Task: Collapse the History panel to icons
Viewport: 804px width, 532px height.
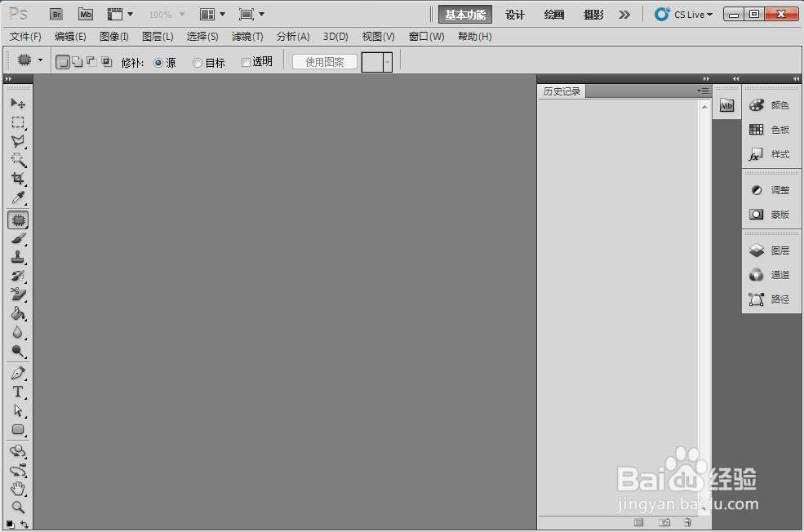Action: pyautogui.click(x=706, y=78)
